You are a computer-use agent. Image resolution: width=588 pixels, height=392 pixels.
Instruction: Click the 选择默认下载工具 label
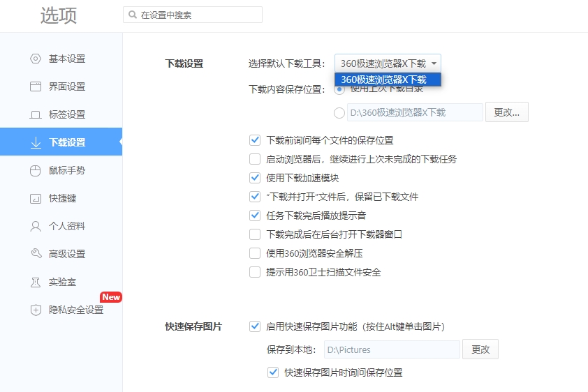coord(286,63)
